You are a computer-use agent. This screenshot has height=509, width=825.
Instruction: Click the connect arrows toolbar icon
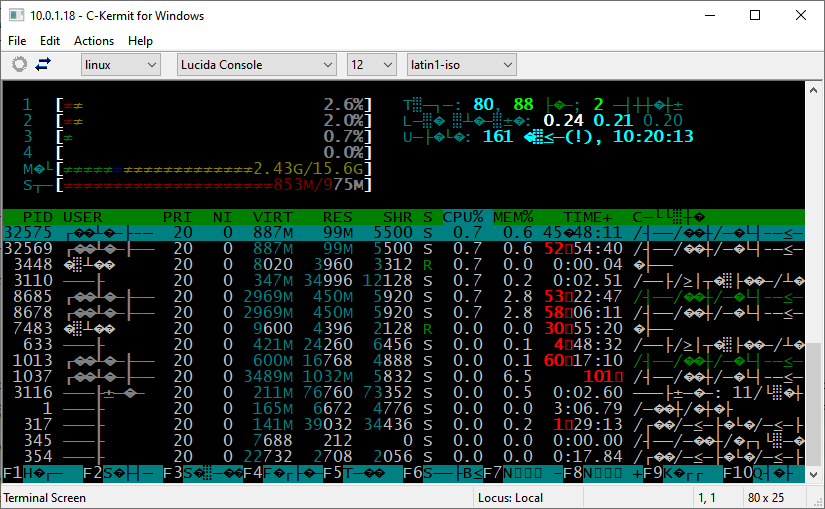(x=43, y=64)
